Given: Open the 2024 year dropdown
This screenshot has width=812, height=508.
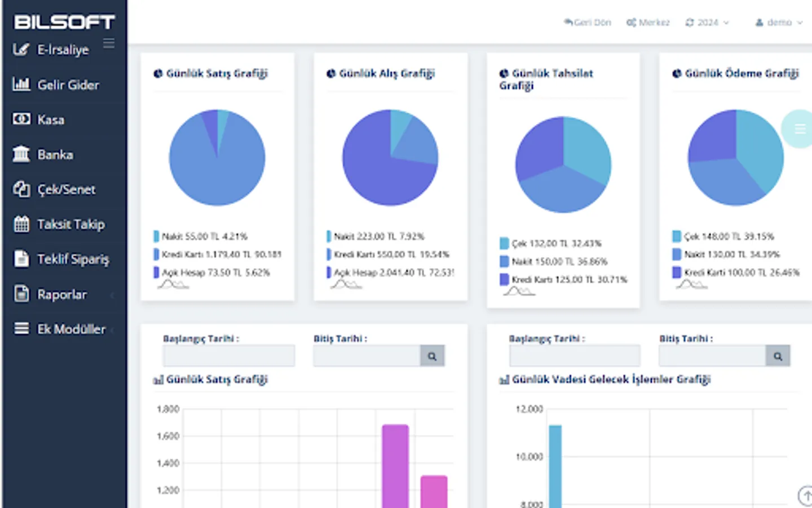Looking at the screenshot, I should coord(707,23).
